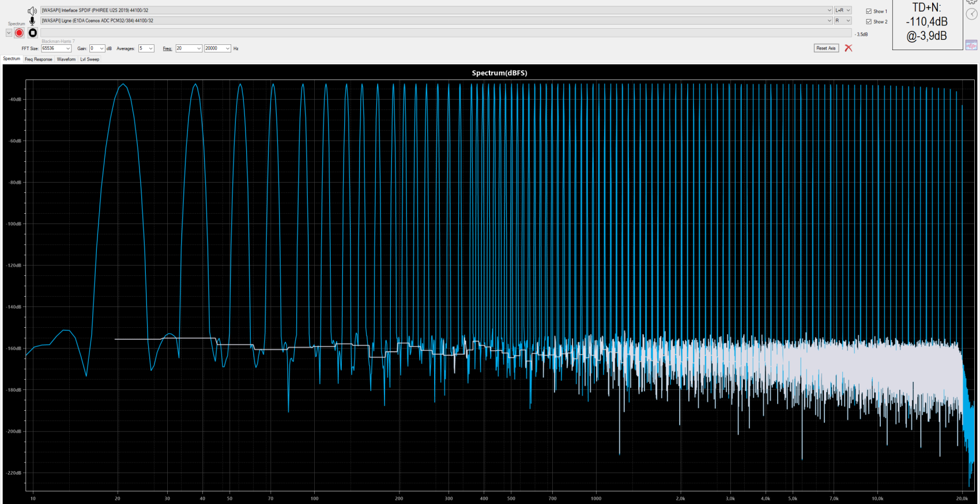Open the lower frequency limit dropdown
Viewport: 980px width, 504px height.
click(189, 48)
